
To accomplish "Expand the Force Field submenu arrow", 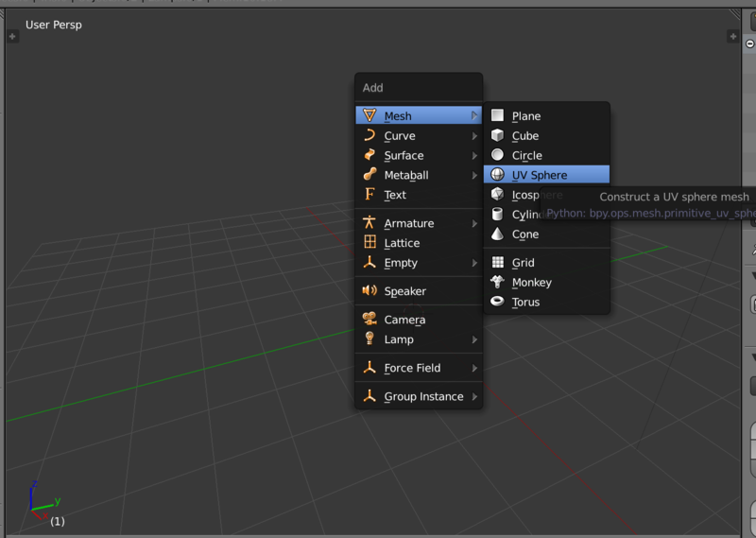I will (474, 368).
